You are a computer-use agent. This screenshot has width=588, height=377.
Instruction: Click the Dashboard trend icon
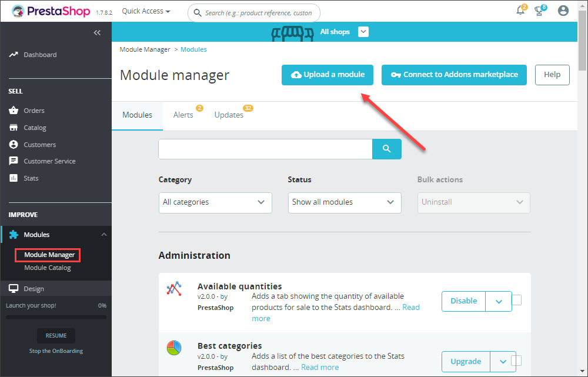(x=14, y=54)
